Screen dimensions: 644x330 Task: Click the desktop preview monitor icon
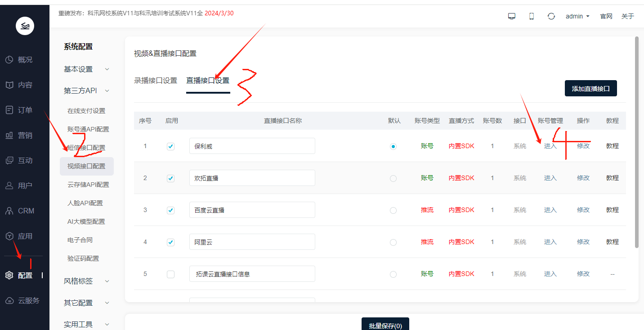tap(511, 16)
